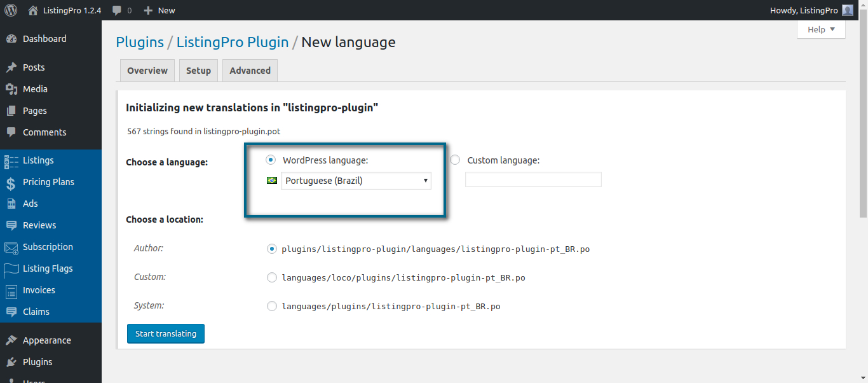The height and width of the screenshot is (383, 868).
Task: Click the home icon beside ListingPro 1.2.4
Action: pyautogui.click(x=33, y=10)
